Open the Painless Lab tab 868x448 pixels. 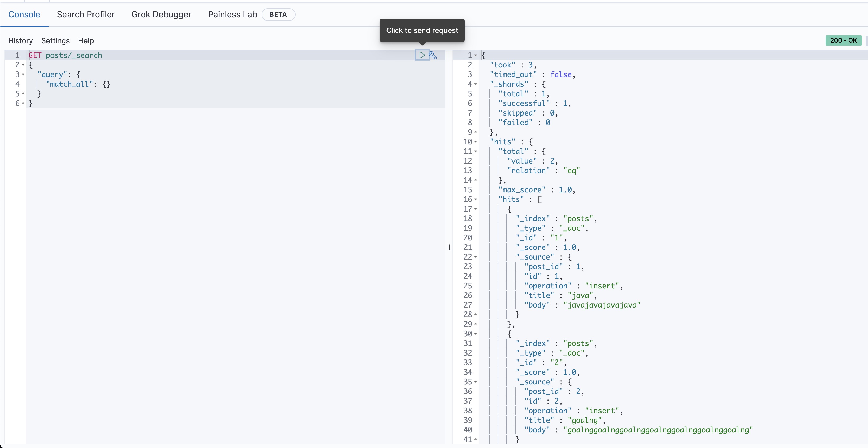tap(232, 15)
